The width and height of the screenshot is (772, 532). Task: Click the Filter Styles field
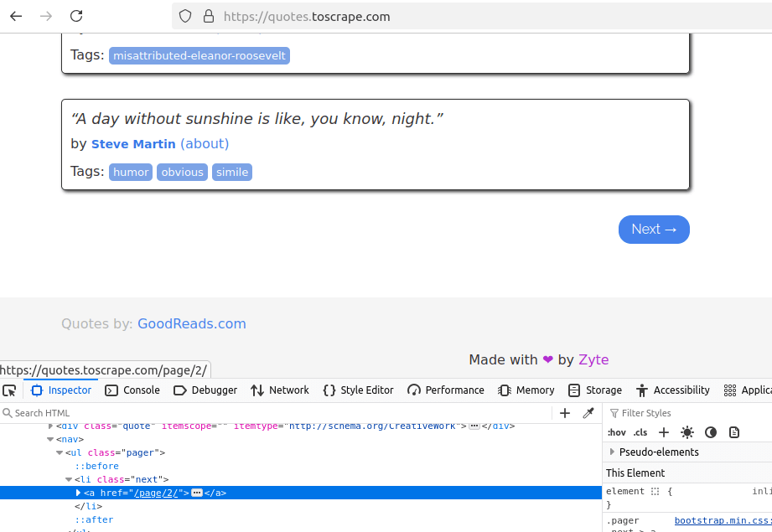click(689, 413)
